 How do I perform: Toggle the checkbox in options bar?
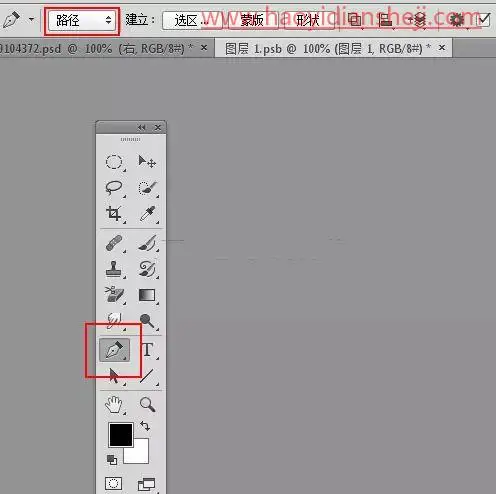click(484, 20)
